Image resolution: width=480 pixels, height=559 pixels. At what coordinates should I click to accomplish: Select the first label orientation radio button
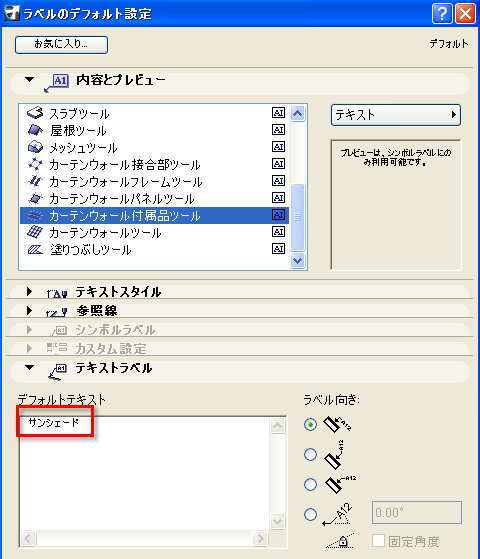pyautogui.click(x=310, y=424)
